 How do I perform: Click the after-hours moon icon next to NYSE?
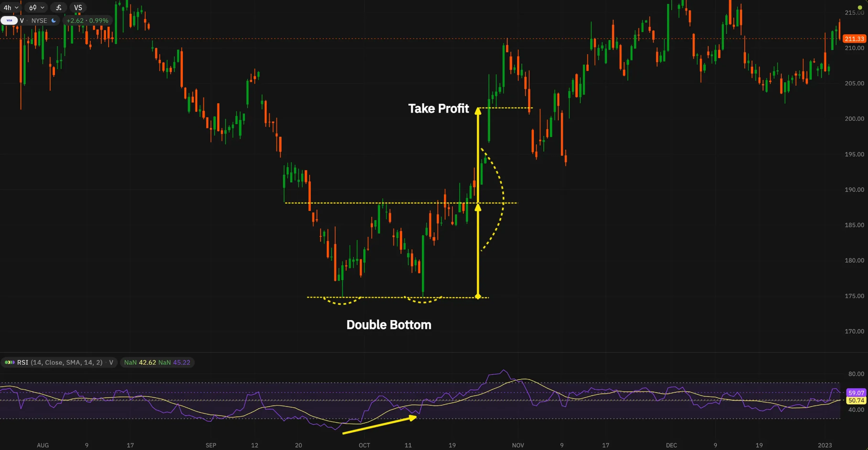(54, 21)
